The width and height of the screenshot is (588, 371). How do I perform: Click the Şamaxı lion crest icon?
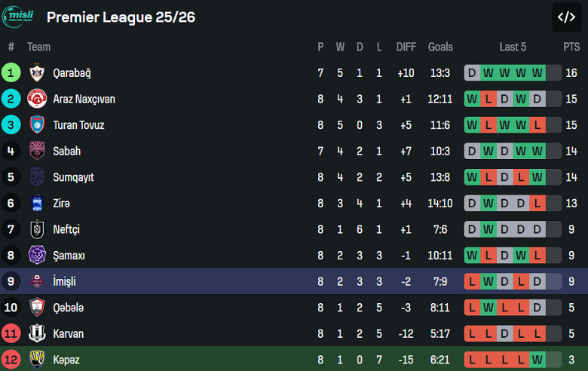(37, 256)
